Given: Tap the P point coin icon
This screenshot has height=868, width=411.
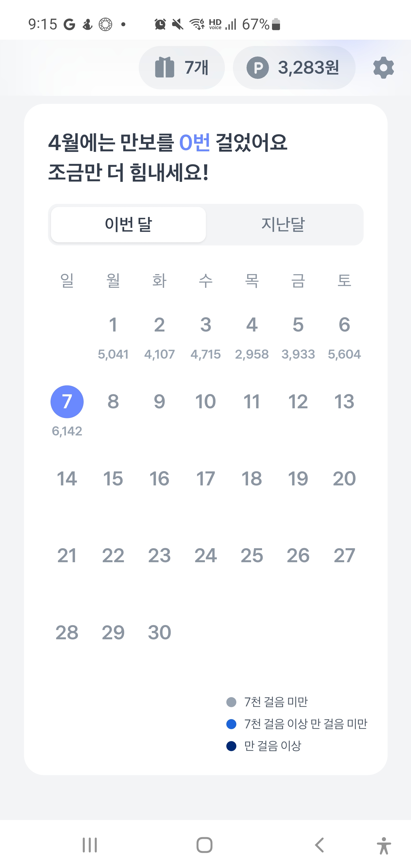Looking at the screenshot, I should coord(258,68).
